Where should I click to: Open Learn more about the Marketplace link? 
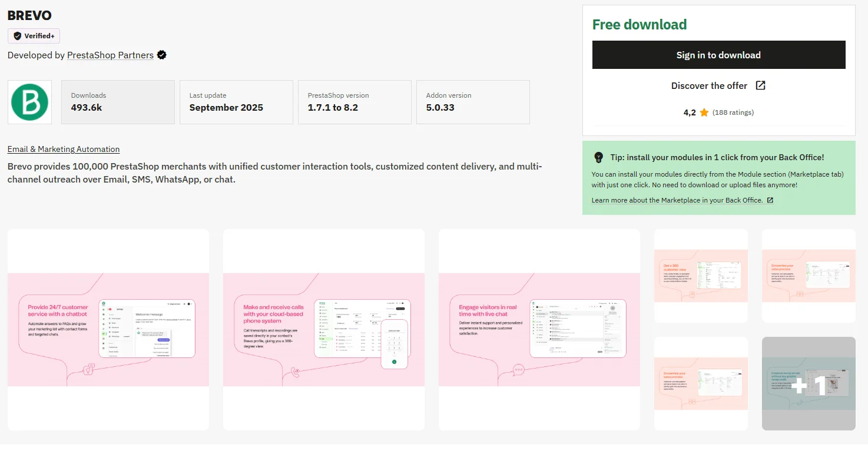[x=677, y=200]
